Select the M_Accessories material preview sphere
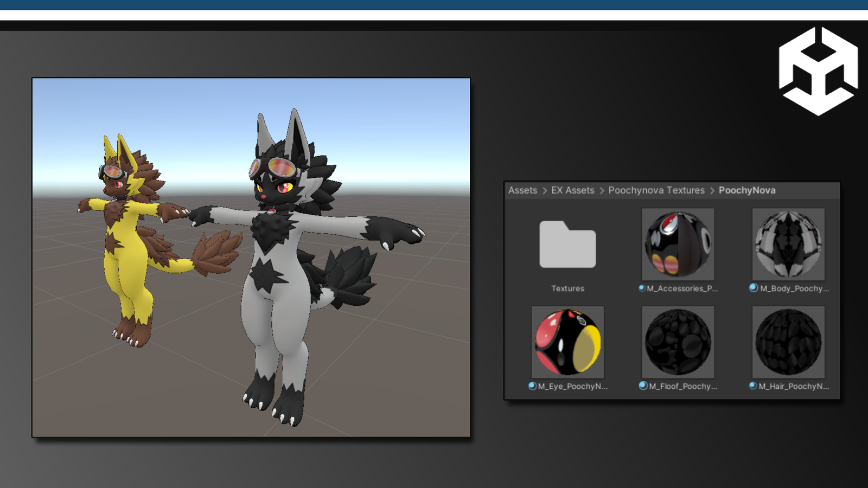868x488 pixels. [x=678, y=244]
